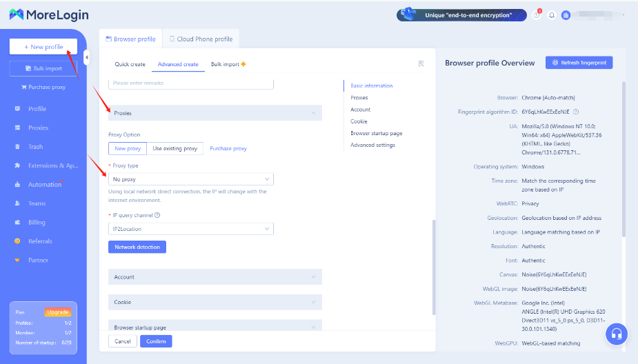
Task: Open the update alert icon with red badge
Action: (x=537, y=14)
